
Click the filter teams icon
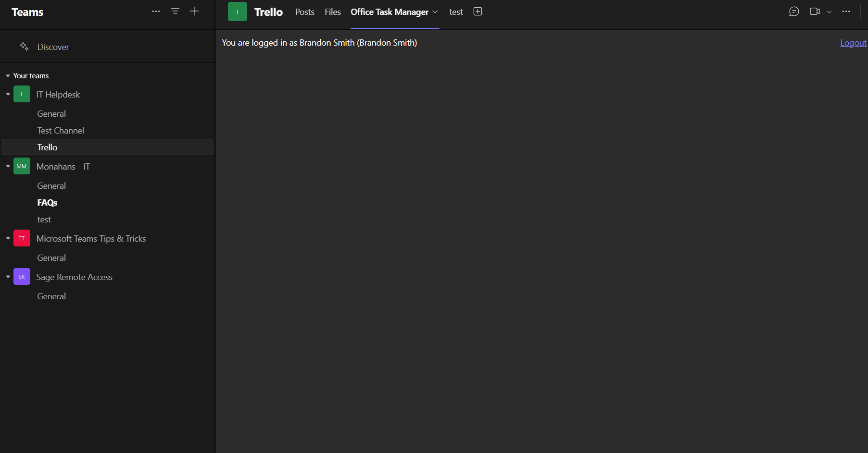tap(175, 12)
